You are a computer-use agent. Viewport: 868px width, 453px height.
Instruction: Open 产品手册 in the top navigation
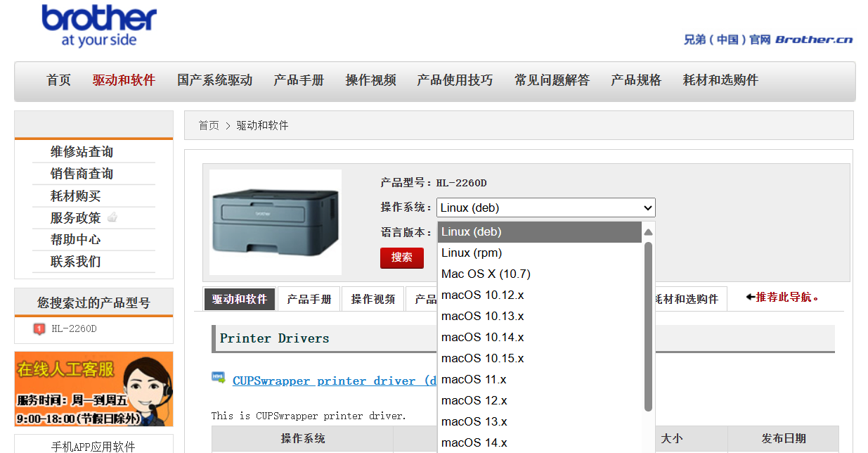coord(299,80)
